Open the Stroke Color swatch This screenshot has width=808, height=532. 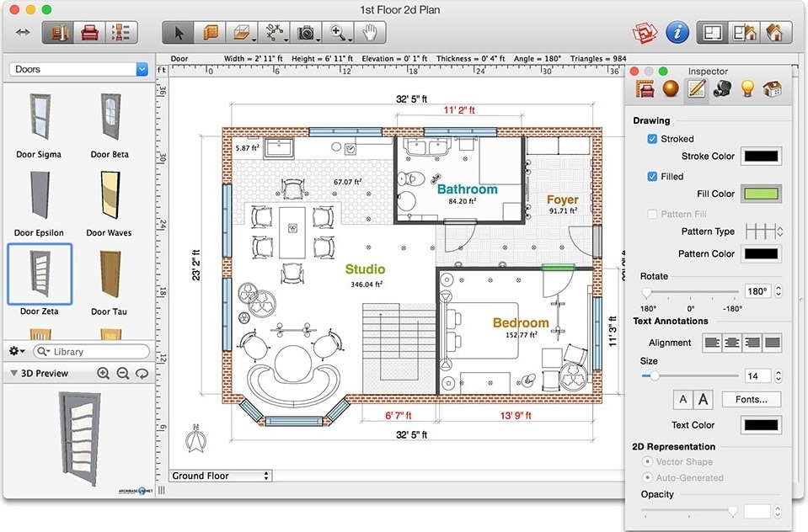point(761,156)
